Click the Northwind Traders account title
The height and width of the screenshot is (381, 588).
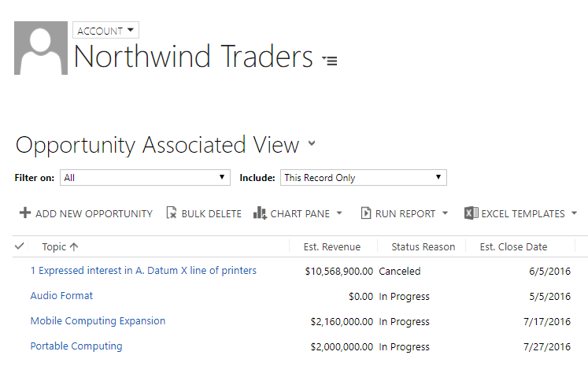pos(194,56)
